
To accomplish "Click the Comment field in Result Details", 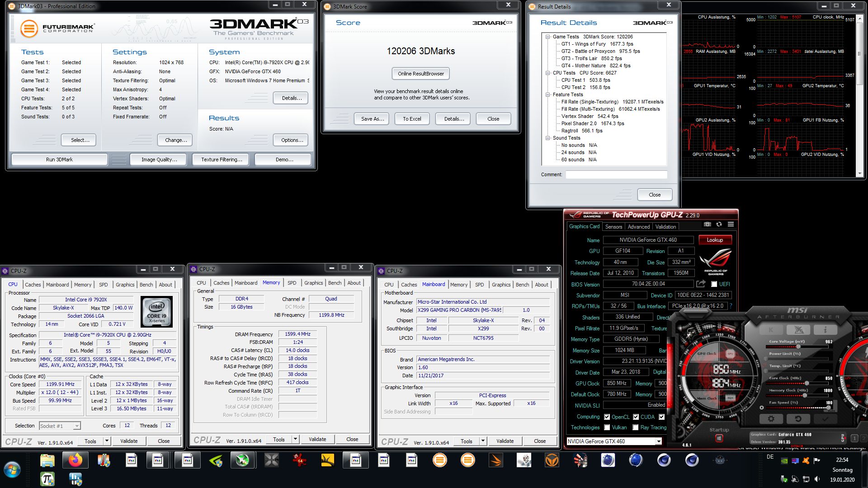I will click(616, 174).
